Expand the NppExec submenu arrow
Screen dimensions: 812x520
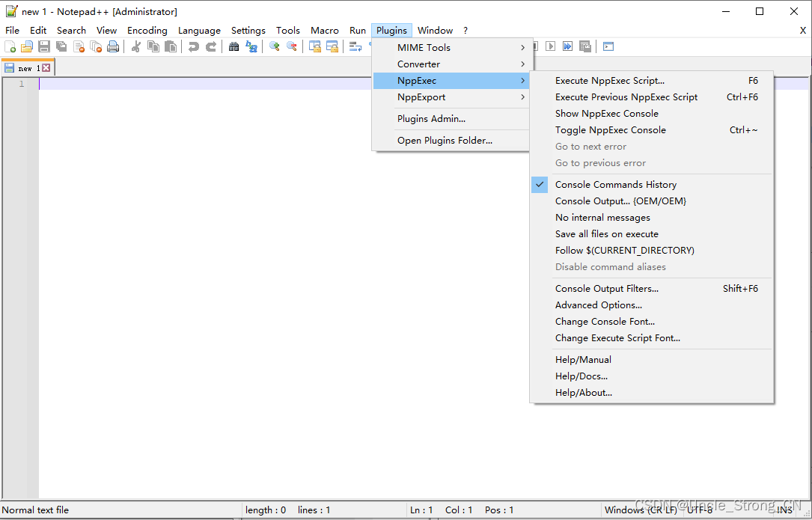(x=522, y=81)
